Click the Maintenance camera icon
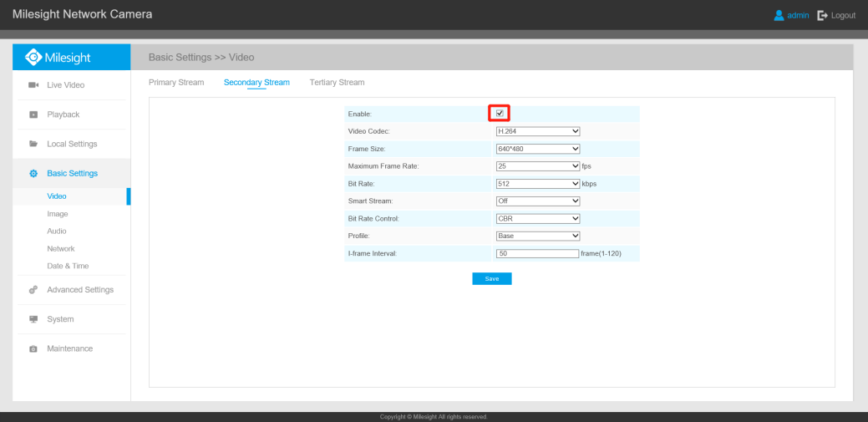This screenshot has height=422, width=868. click(x=33, y=349)
